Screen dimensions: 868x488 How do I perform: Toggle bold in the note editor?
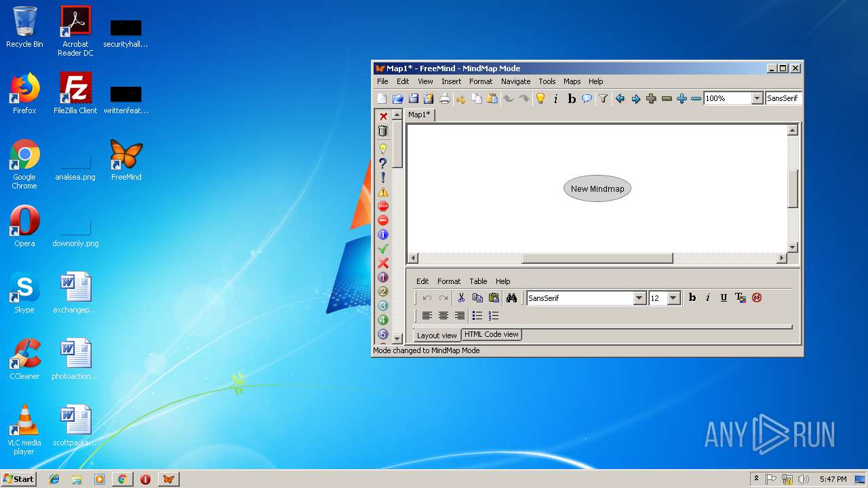[692, 298]
